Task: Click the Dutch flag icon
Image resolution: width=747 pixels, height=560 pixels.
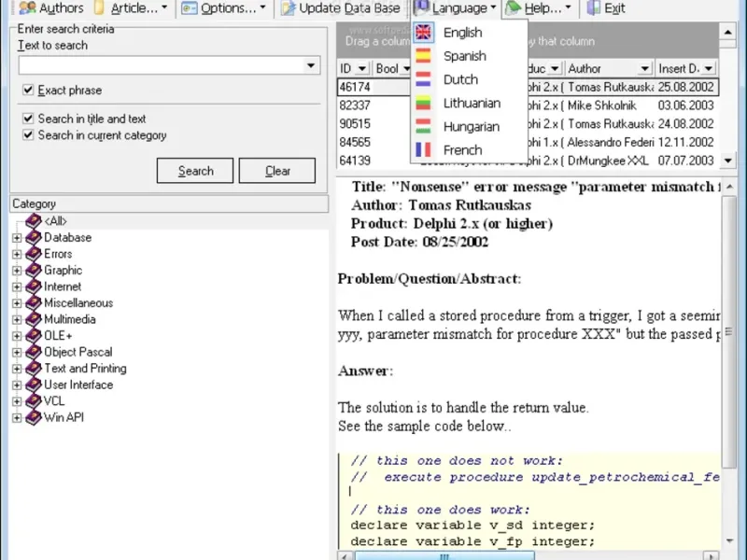Action: 423,79
